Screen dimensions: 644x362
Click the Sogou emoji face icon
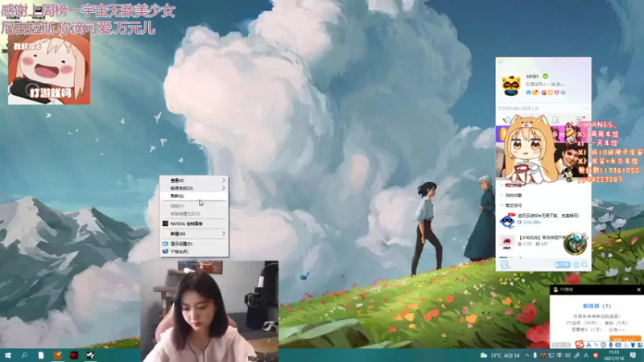click(x=603, y=345)
